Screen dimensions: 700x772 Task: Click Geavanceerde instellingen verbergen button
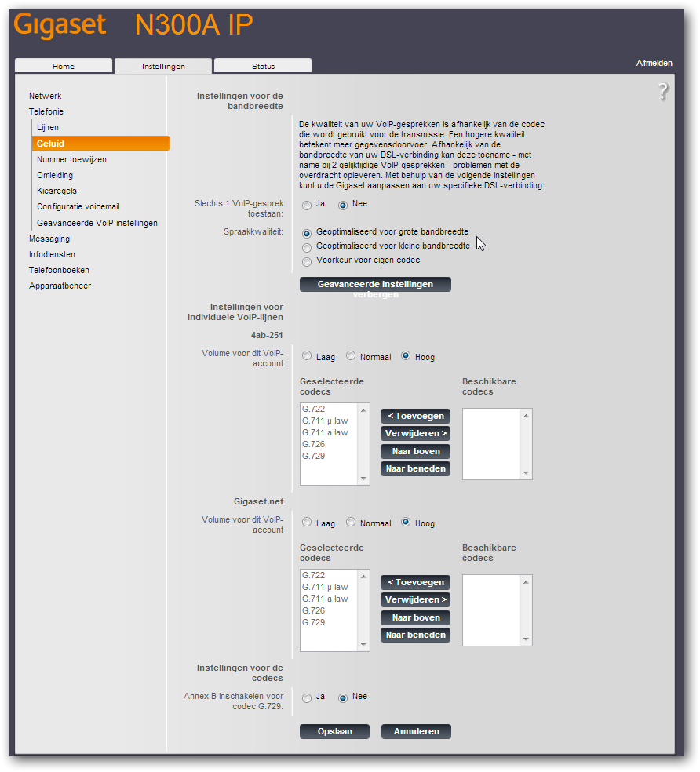(x=375, y=285)
